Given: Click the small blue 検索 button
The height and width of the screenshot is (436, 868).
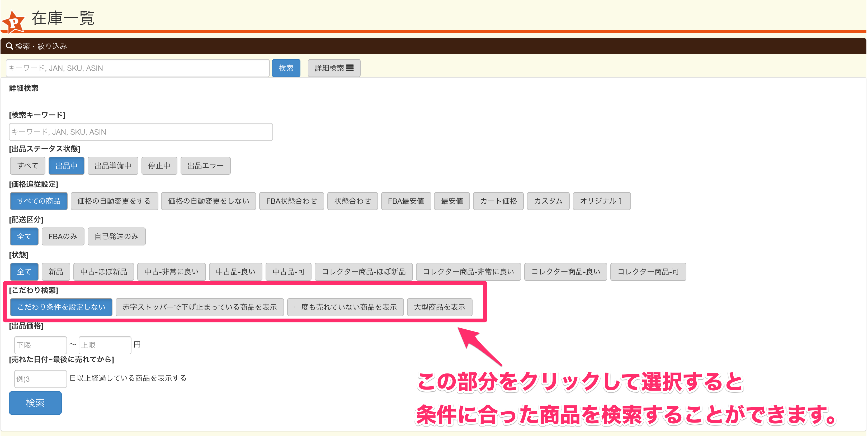Looking at the screenshot, I should (286, 68).
